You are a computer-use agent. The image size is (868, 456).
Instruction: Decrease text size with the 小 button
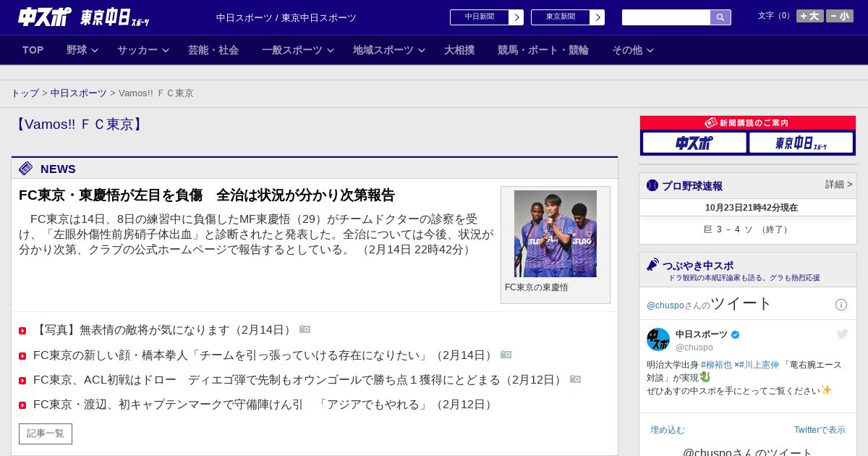click(x=840, y=16)
